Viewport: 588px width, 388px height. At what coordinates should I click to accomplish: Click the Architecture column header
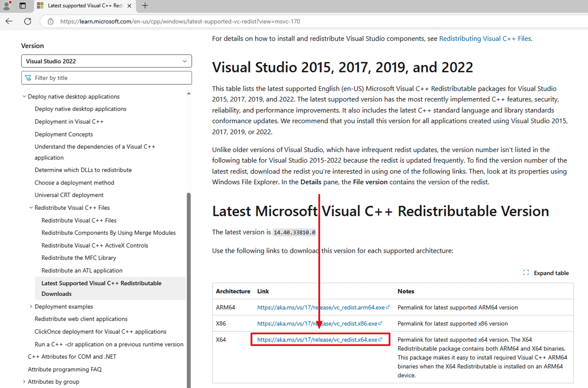tap(233, 291)
